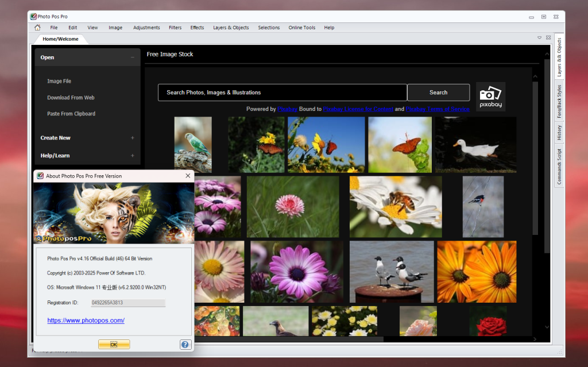
Task: Click the Search Photos input field
Action: coord(282,92)
